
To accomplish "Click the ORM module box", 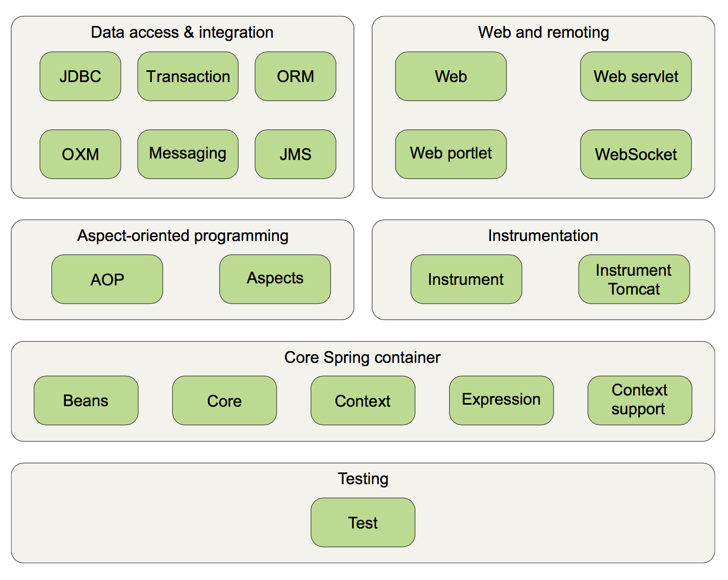I will pos(295,76).
